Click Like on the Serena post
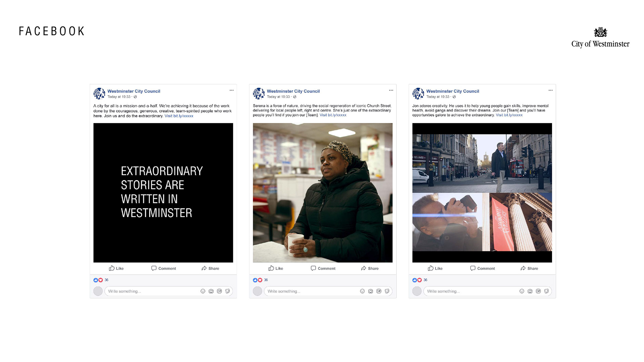 pos(276,268)
